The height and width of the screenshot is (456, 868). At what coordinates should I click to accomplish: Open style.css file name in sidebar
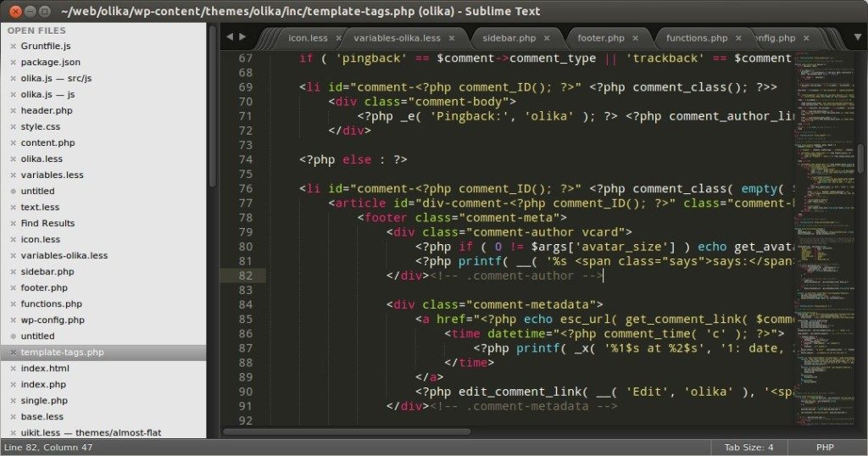pos(41,127)
